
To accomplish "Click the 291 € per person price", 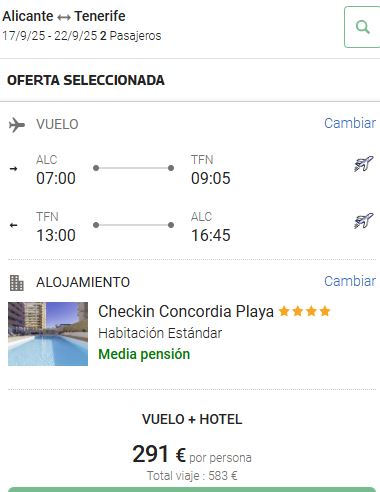I will point(159,454).
